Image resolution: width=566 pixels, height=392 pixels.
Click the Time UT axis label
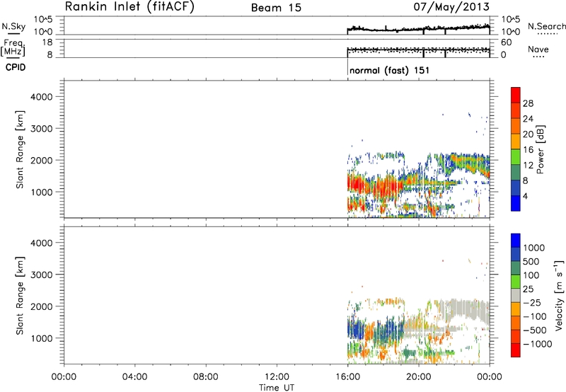pyautogui.click(x=277, y=388)
